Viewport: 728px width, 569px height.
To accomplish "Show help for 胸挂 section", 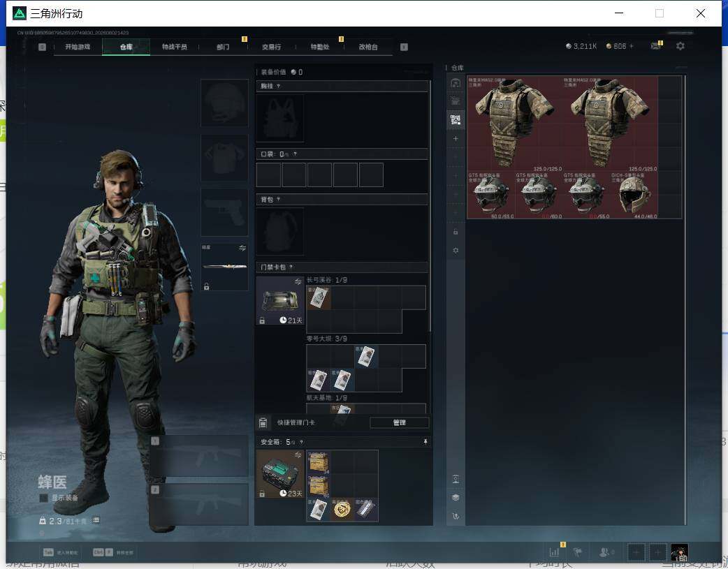I will click(x=278, y=87).
